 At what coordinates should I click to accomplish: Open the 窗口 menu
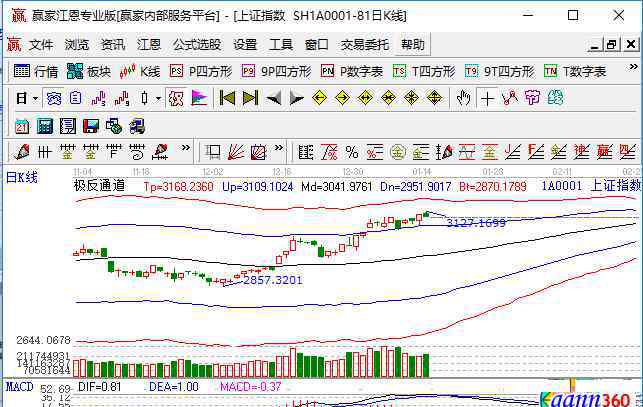(317, 44)
